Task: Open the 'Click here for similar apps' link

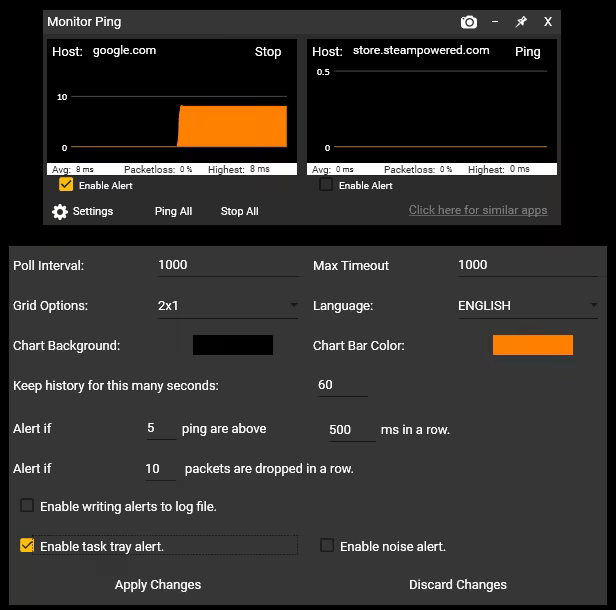Action: 477,211
